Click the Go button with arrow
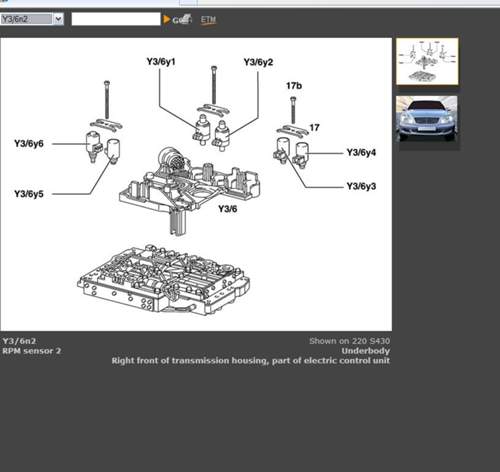 click(x=177, y=19)
